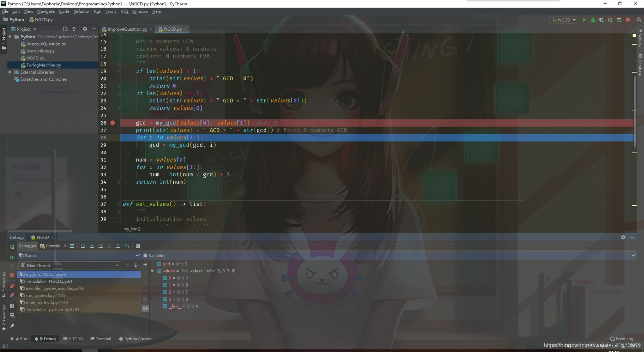Open Debug panel settings gear
Image resolution: width=644 pixels, height=352 pixels.
(623, 237)
